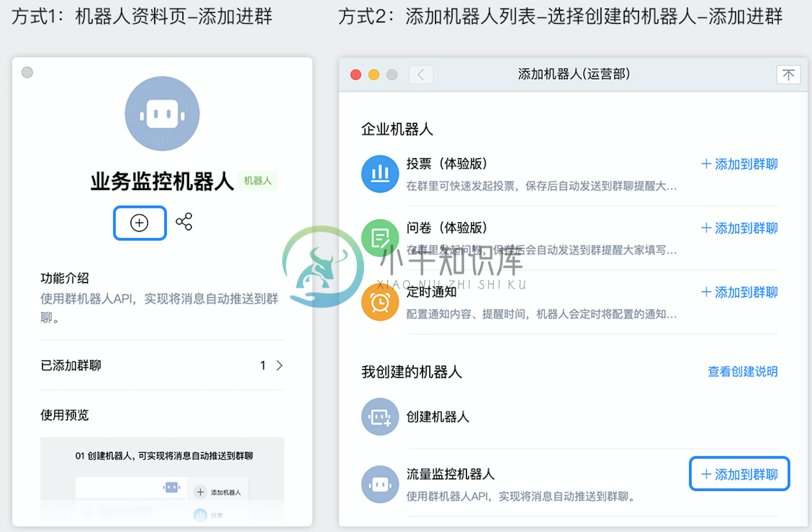The image size is (812, 532).
Task: Select the 创建机器人 entry text
Action: pos(438,417)
